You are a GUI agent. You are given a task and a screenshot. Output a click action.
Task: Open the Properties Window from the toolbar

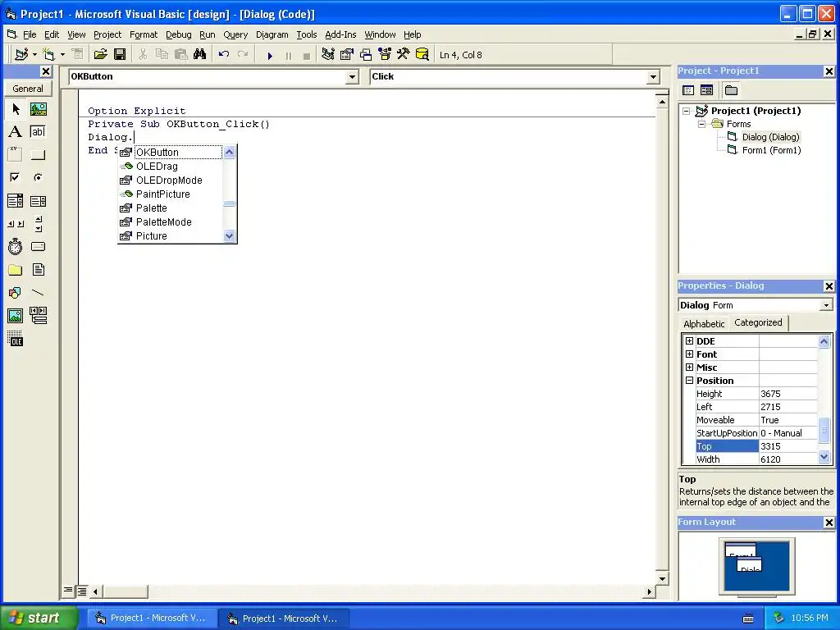coord(347,54)
